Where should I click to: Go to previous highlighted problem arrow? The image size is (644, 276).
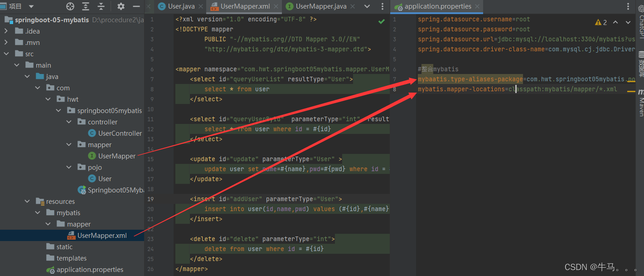(x=615, y=22)
